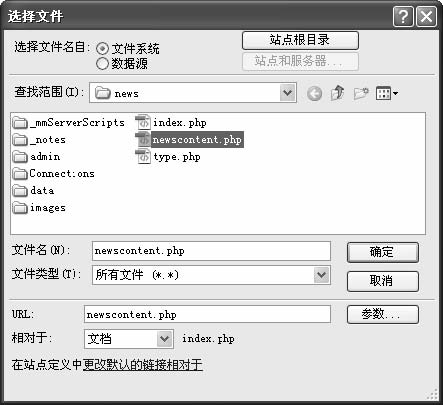
Task: Follow the 更改默认的链接相对于 link
Action: point(143,365)
